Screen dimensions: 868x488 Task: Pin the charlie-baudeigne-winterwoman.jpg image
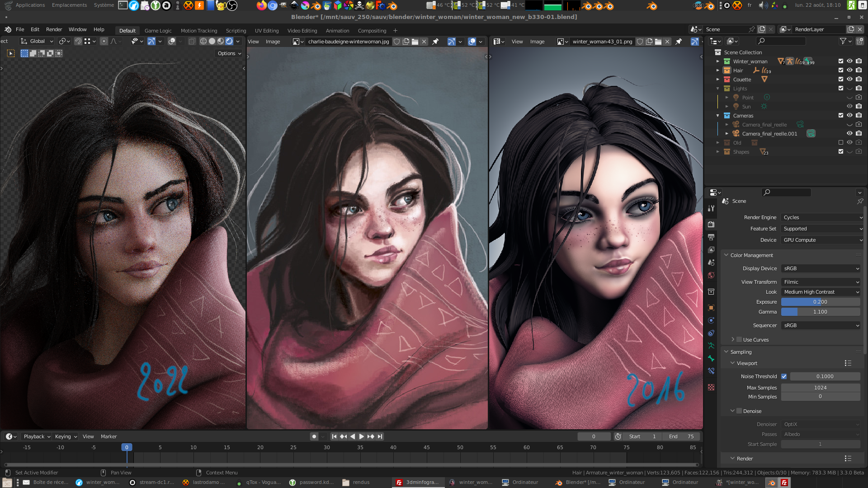point(435,42)
